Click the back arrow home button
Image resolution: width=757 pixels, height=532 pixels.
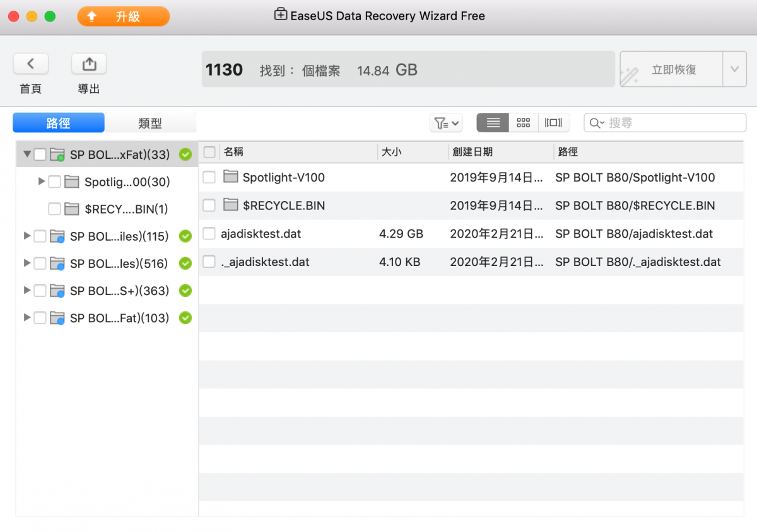point(30,64)
